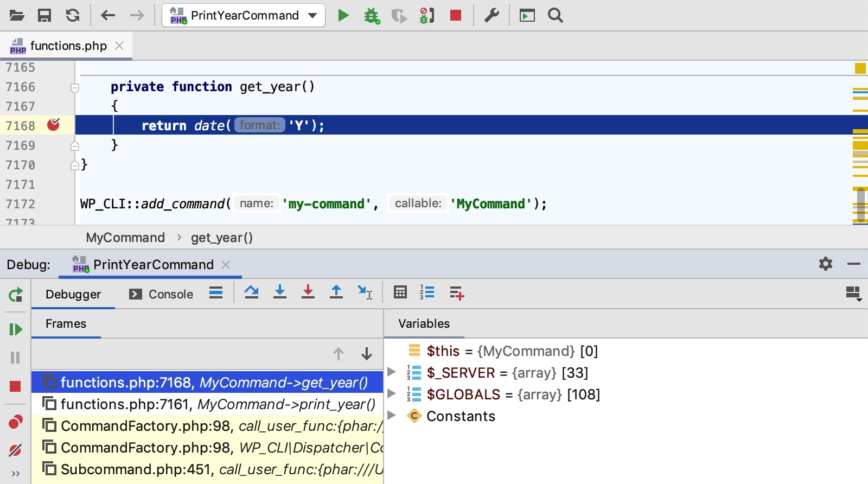
Task: Select frame functions.php:7168 MyCommand->get_year()
Action: pos(207,383)
